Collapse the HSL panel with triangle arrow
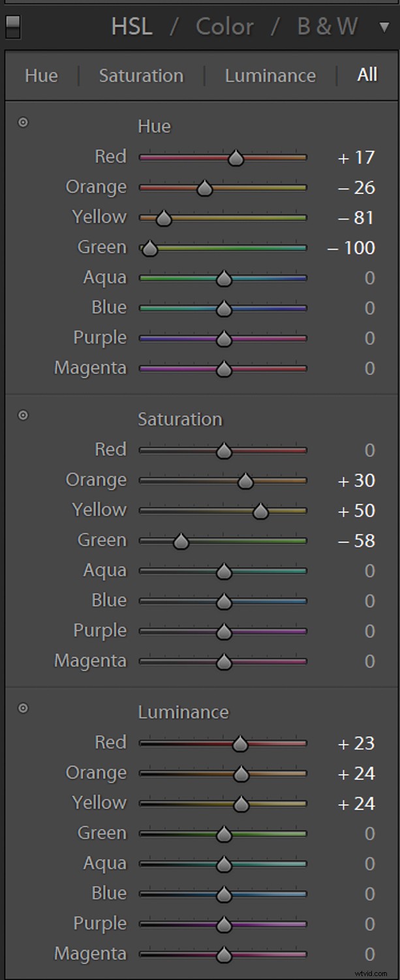The image size is (400, 980). tap(384, 27)
